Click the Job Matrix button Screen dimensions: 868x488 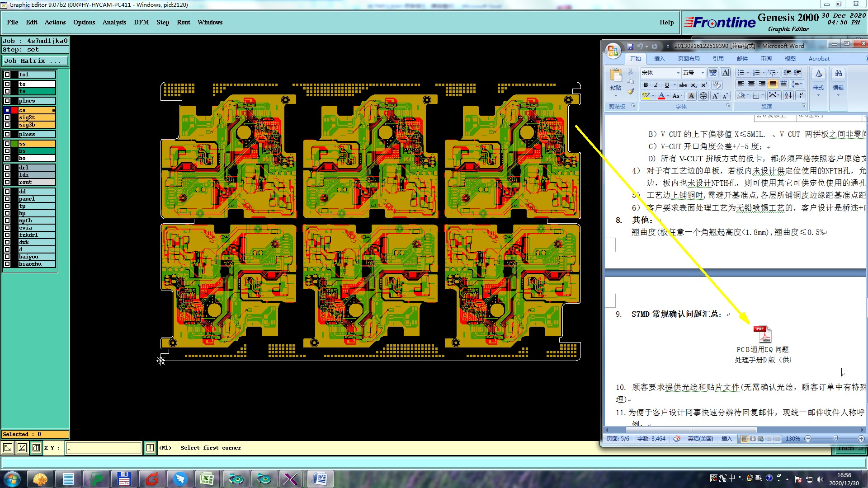[35, 61]
